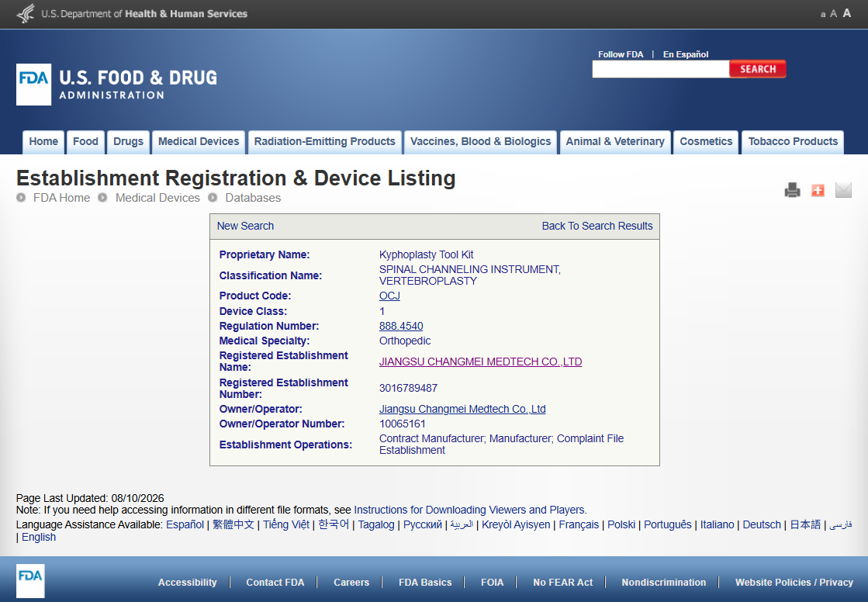Open Website Policies / Privacy footer link
This screenshot has width=868, height=602.
[x=794, y=582]
